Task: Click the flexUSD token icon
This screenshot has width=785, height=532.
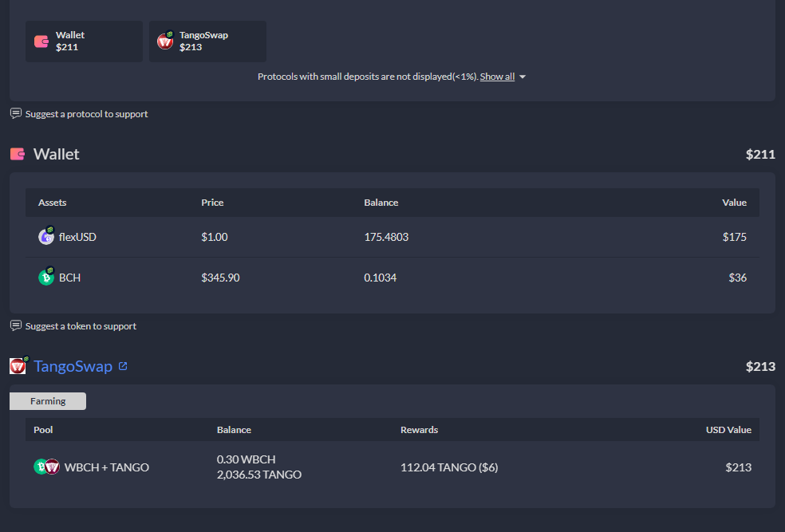Action: pos(46,236)
